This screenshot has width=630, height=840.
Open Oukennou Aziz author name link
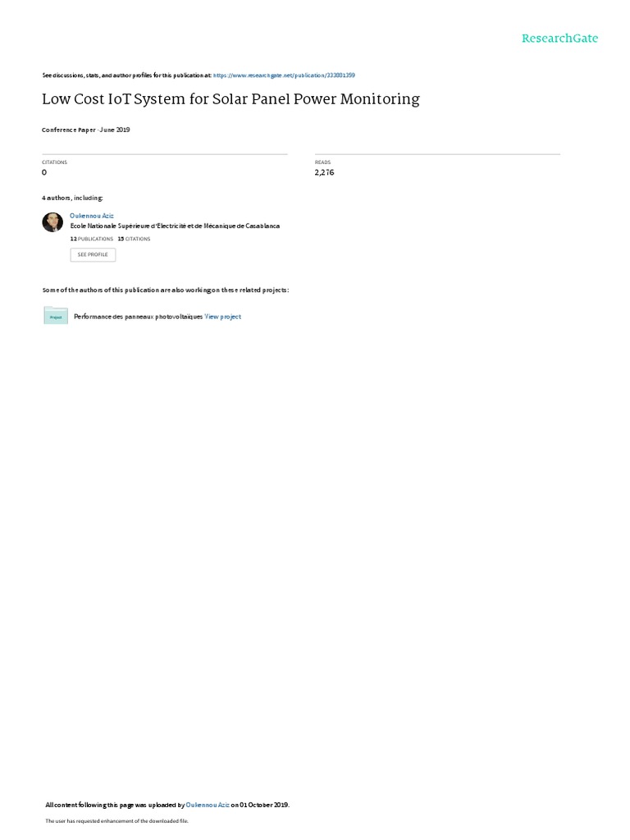pyautogui.click(x=92, y=216)
